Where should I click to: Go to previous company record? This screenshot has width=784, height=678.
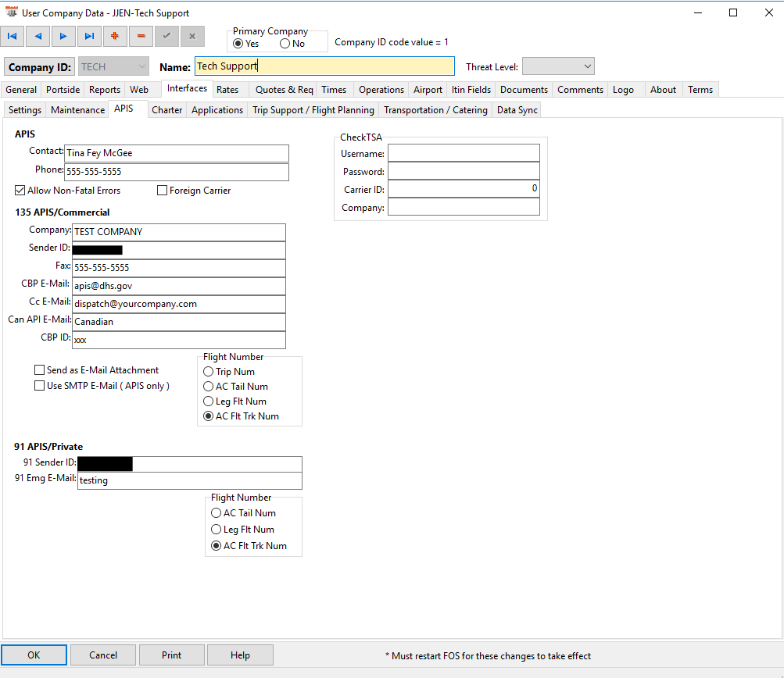tap(38, 36)
